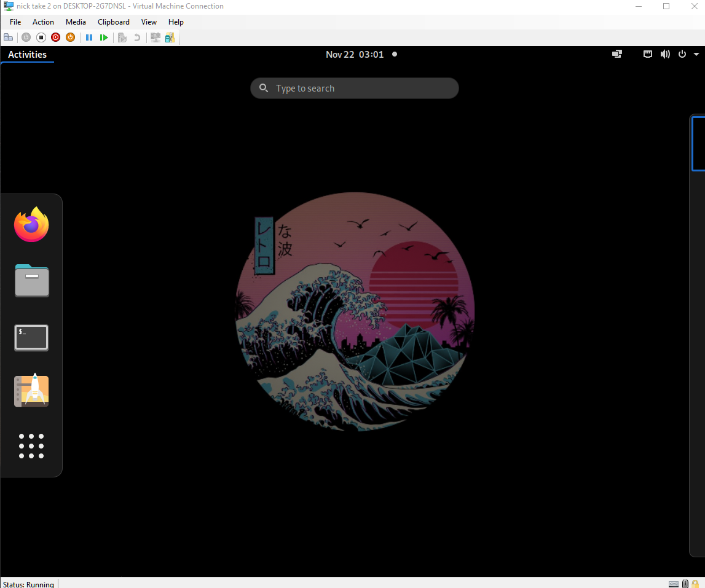Viewport: 705px width, 588px height.
Task: Open the Media menu
Action: pyautogui.click(x=76, y=22)
